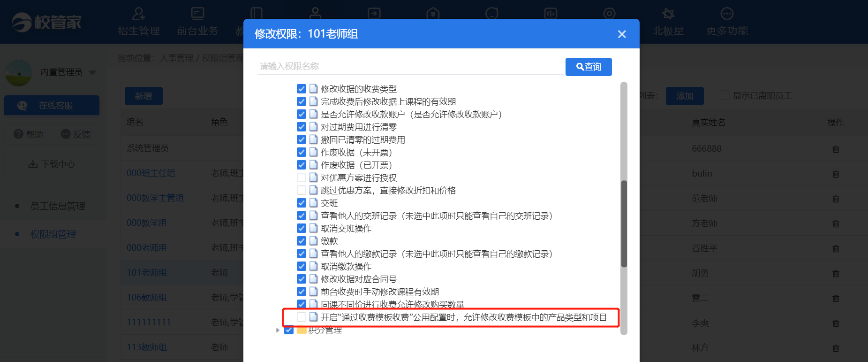This screenshot has height=362, width=868.
Task: Toggle the 积分管理 folder checkbox
Action: point(289,330)
